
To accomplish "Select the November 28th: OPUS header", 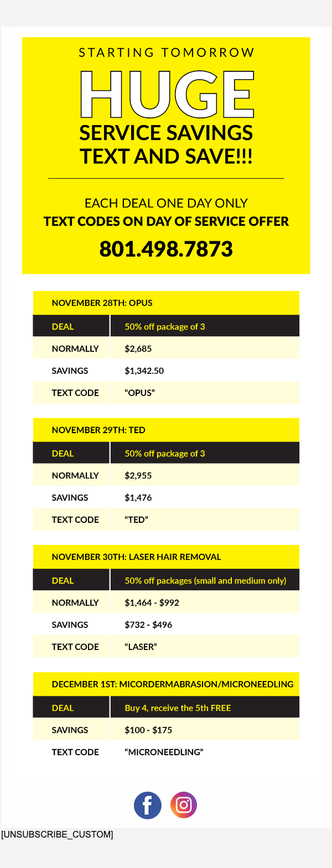I will 102,303.
